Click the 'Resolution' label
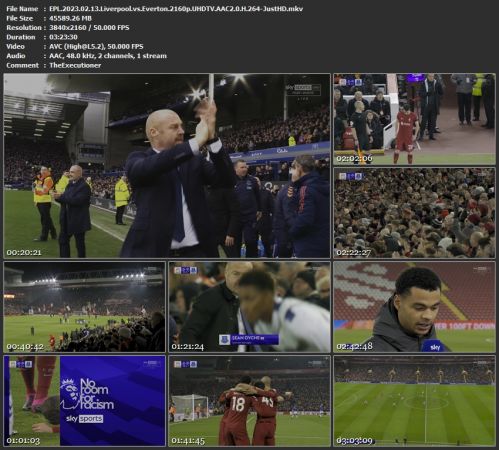 24,28
